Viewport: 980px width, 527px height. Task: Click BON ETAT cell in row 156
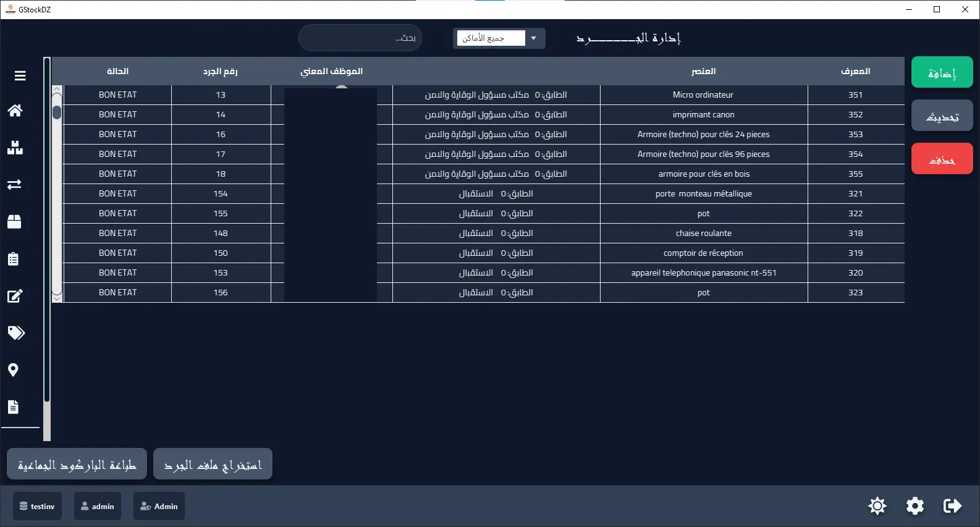tap(117, 292)
